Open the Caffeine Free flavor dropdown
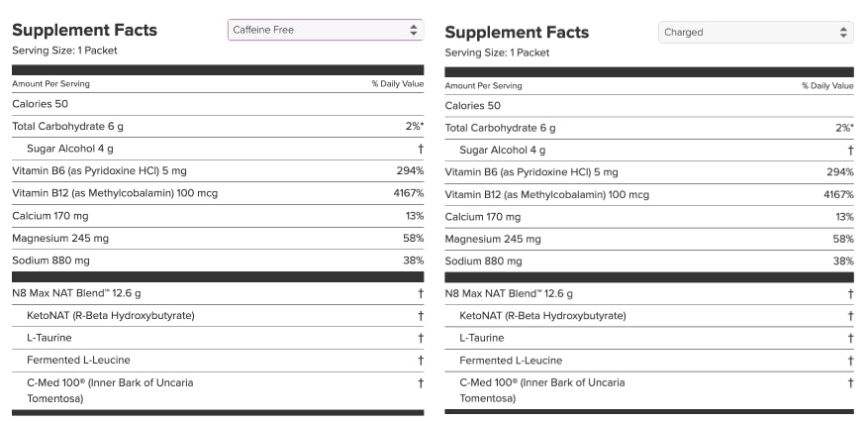 point(317,30)
